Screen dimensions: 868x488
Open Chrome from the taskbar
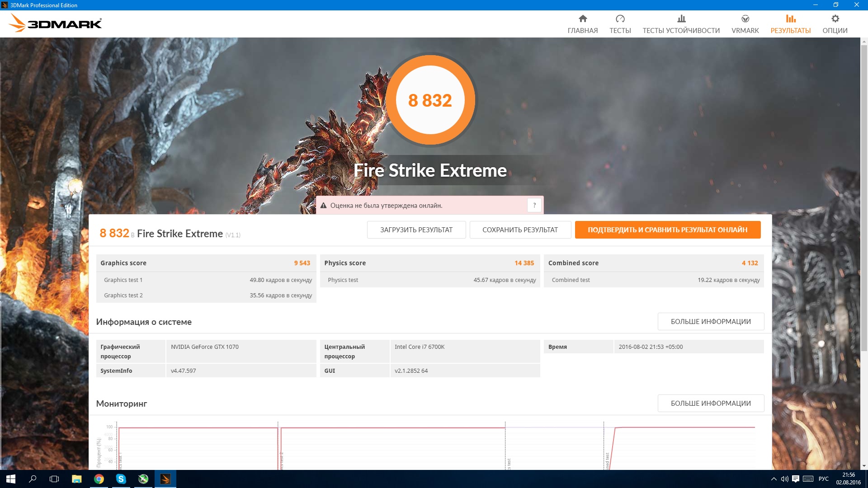click(99, 479)
